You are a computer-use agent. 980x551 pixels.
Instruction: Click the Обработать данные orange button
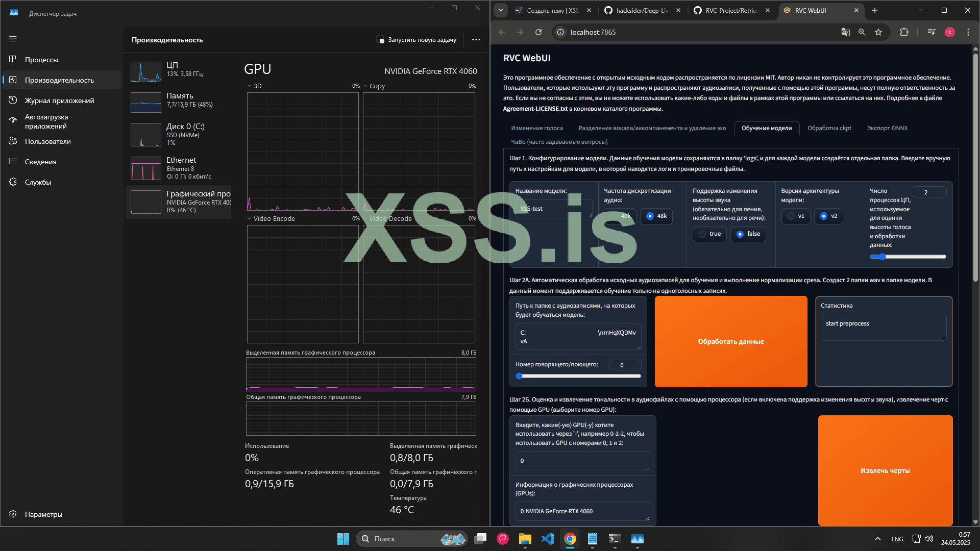tap(730, 342)
